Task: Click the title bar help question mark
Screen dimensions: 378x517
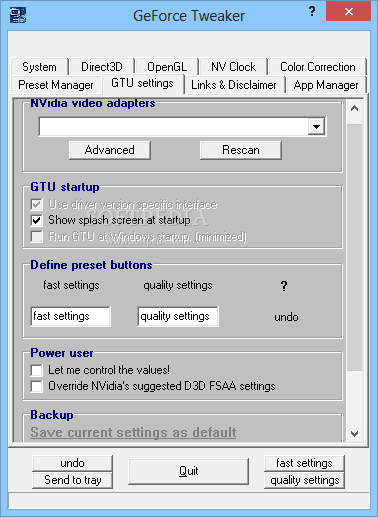Action: (312, 12)
